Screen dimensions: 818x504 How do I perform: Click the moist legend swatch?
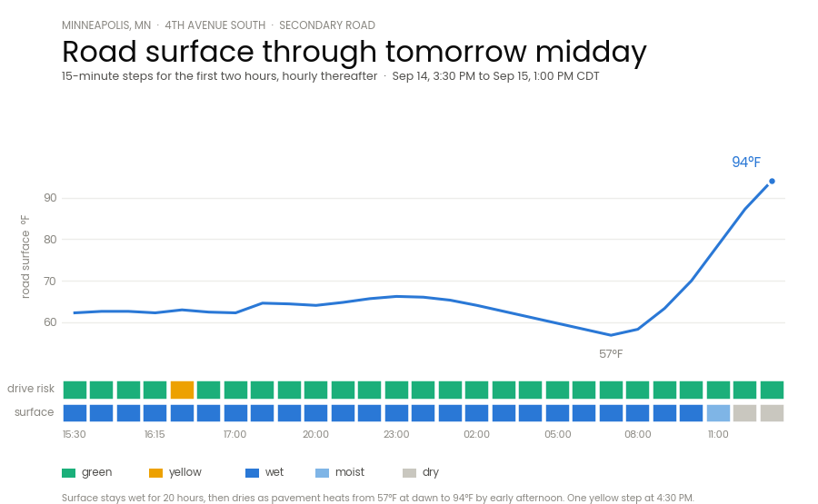pos(323,473)
